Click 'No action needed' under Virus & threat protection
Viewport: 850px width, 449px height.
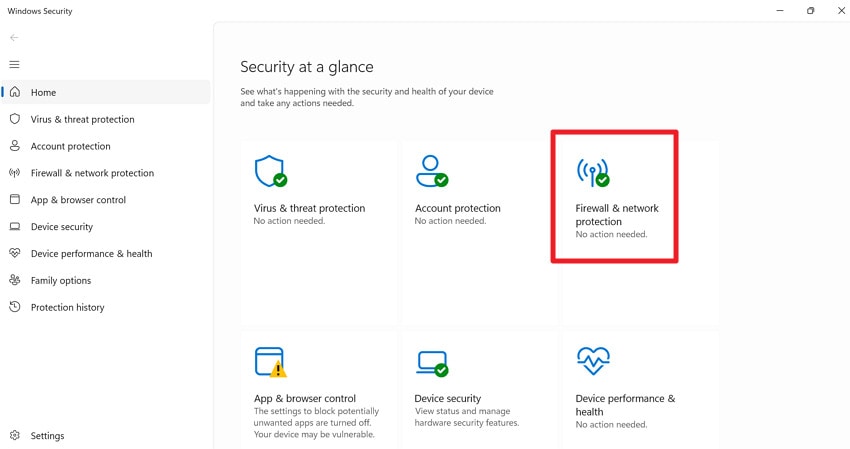coord(289,221)
